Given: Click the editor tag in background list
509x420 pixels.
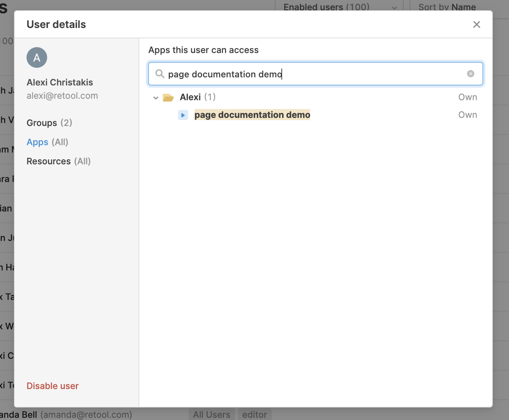Looking at the screenshot, I should click(x=255, y=414).
